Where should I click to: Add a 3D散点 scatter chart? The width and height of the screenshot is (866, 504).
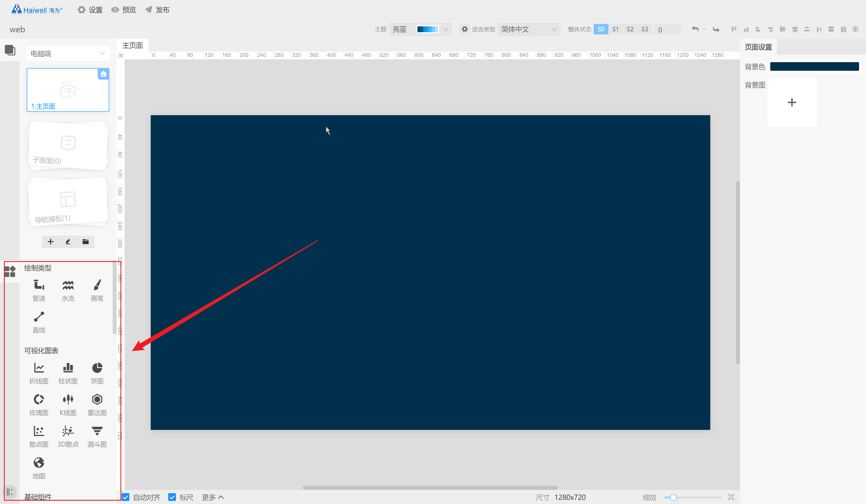68,436
